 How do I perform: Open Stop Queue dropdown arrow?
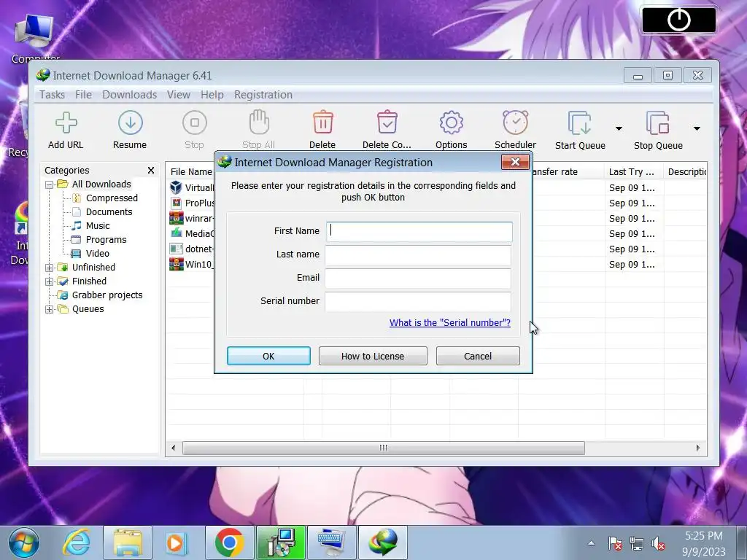click(x=697, y=128)
